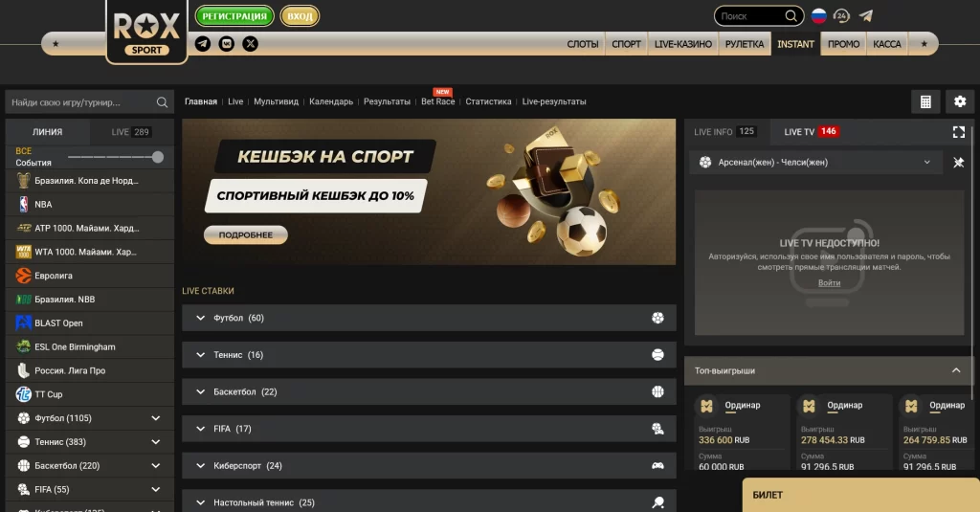Viewport: 980px width, 512px height.
Task: Click the РЕГИСТРАЦИЯ button
Action: [x=234, y=16]
